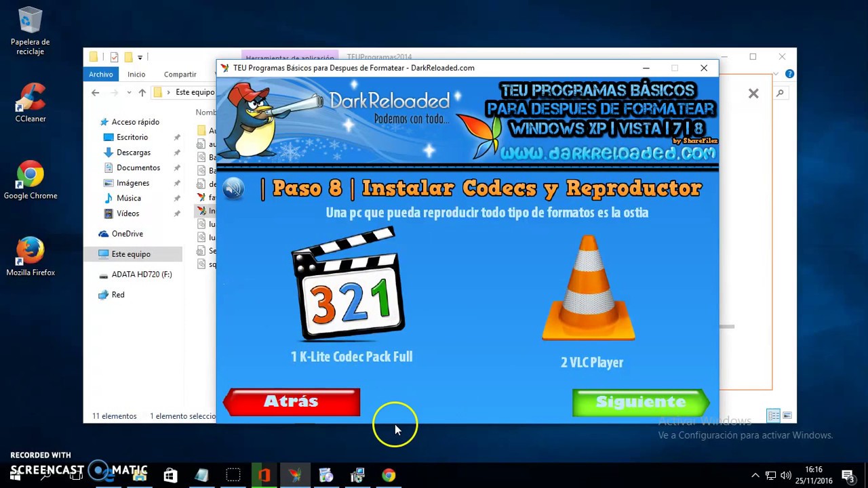
Task: Show hidden system tray icons
Action: 755,475
